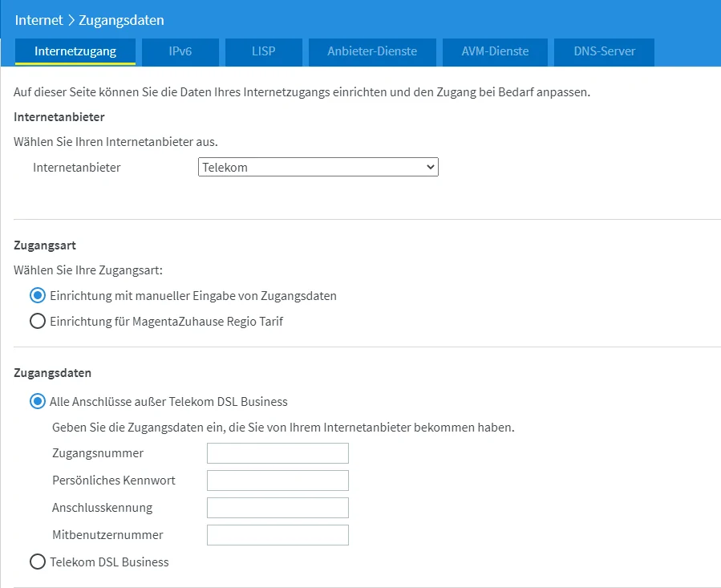Focus the Persönliches Kennwort field
The height and width of the screenshot is (588, 721).
tap(277, 481)
